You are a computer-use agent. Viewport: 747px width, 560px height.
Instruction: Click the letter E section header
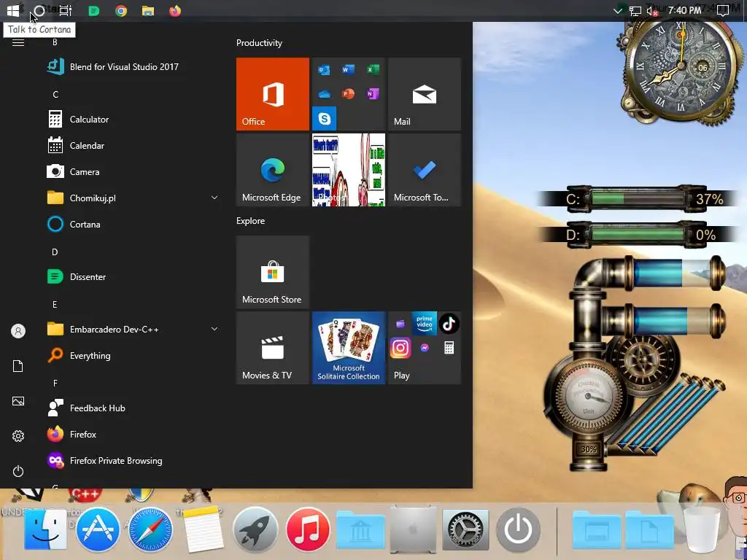[55, 304]
